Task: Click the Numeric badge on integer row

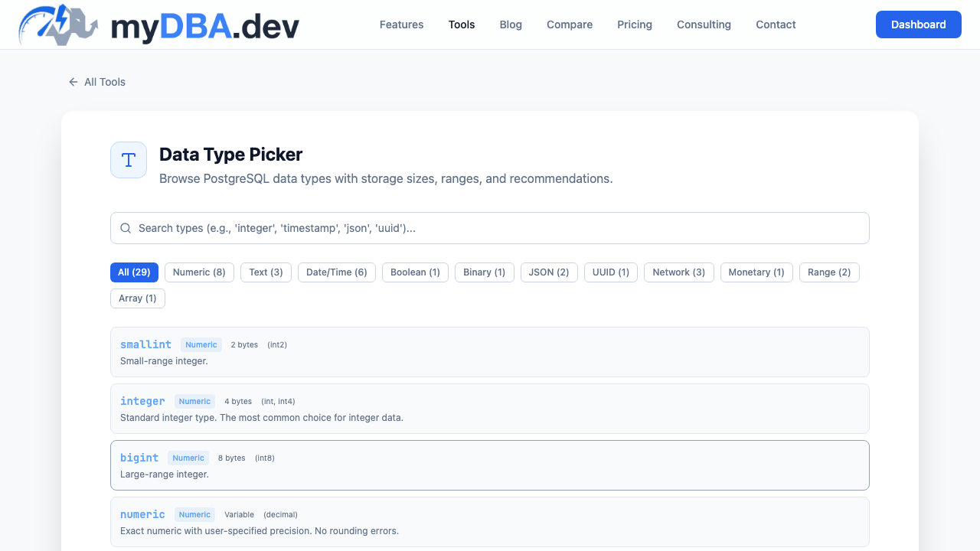Action: tap(195, 401)
